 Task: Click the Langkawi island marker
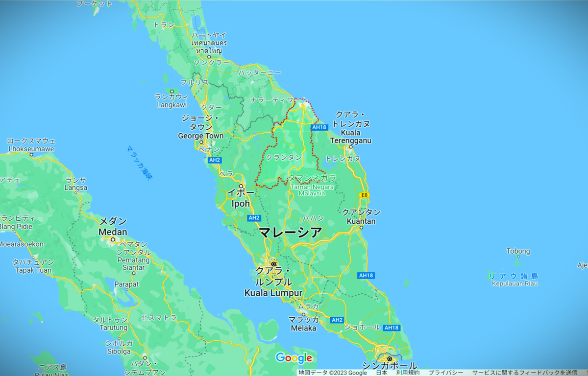[172, 91]
